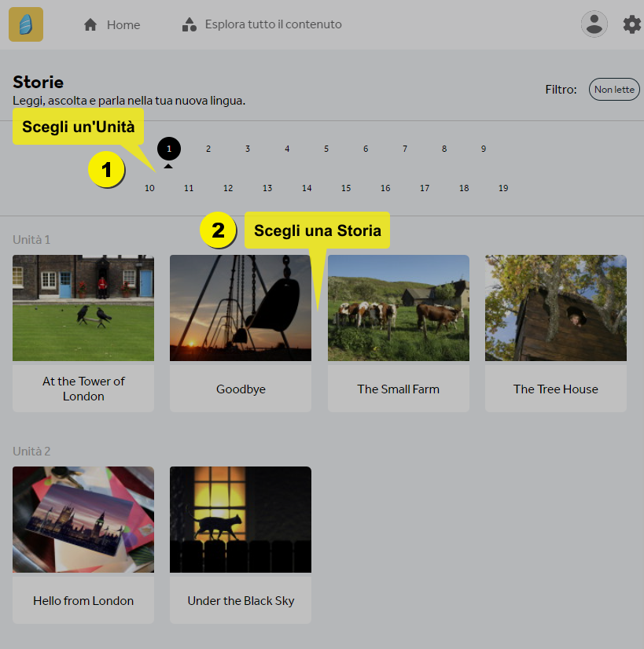
Task: Open Under the Black Sky cat image
Action: 241,519
